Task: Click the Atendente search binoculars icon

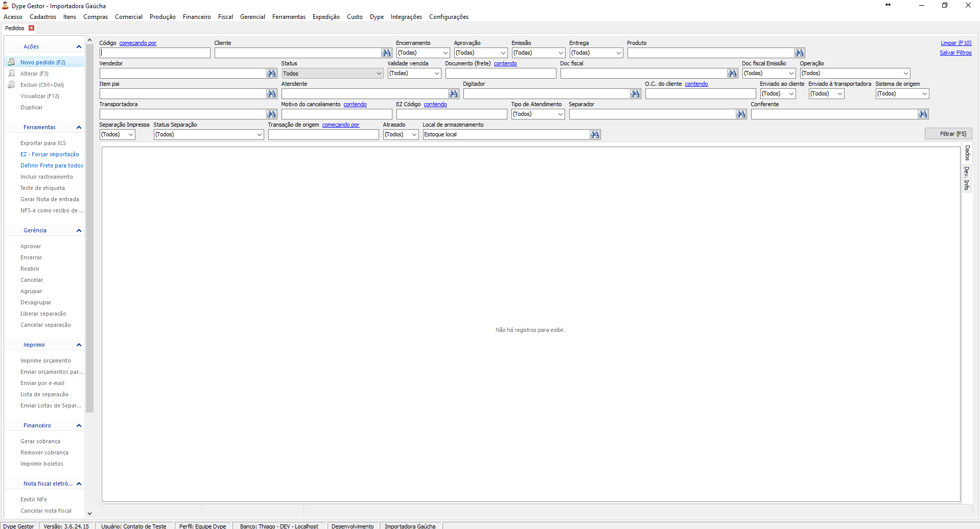Action: pyautogui.click(x=453, y=94)
